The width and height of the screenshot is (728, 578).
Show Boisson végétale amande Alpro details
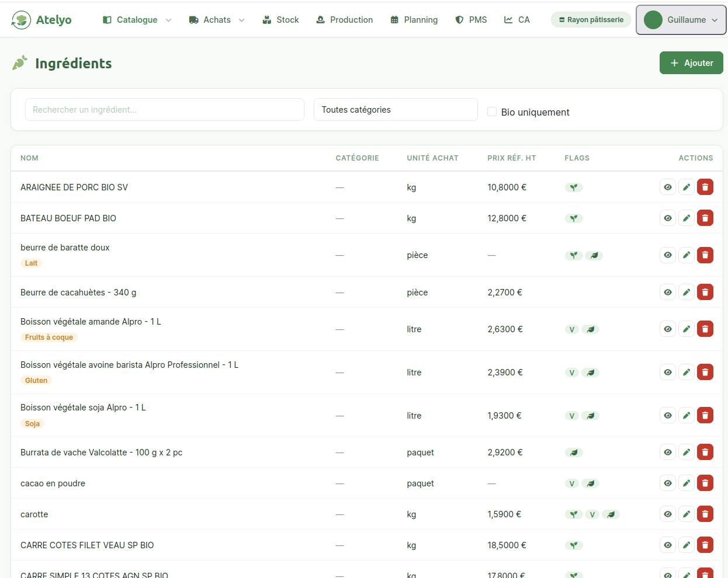coord(667,329)
